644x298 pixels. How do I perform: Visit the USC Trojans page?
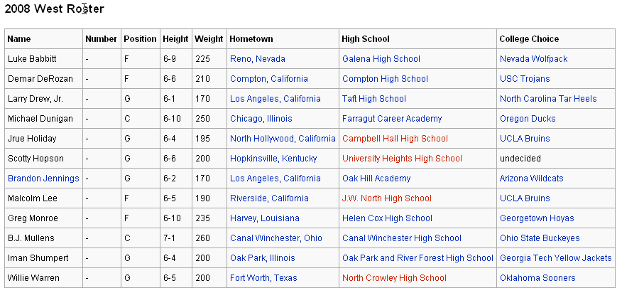tap(525, 79)
